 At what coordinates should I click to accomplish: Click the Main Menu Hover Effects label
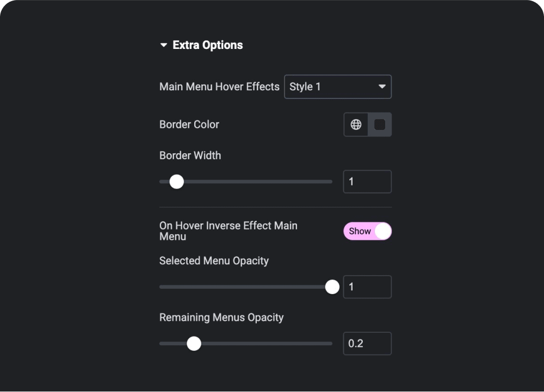[219, 86]
